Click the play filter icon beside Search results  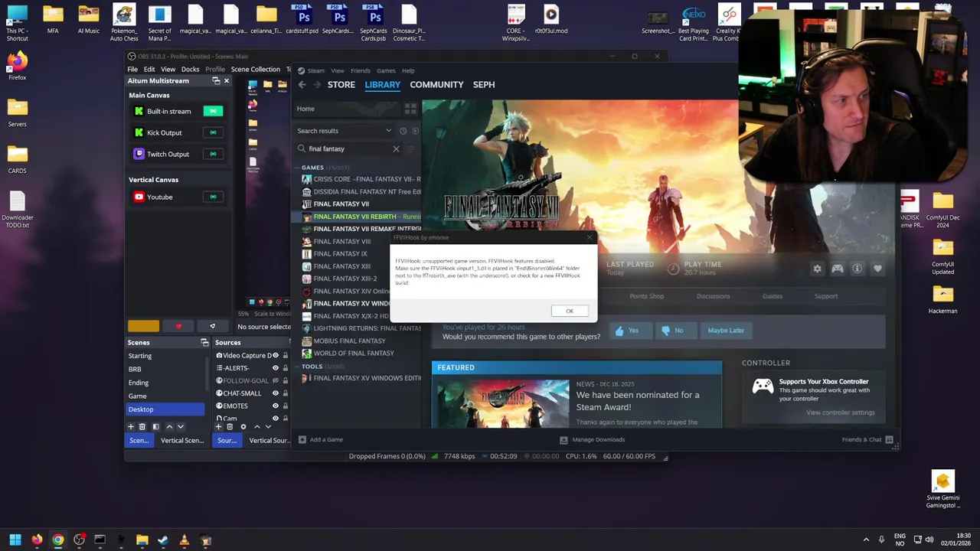pyautogui.click(x=416, y=131)
